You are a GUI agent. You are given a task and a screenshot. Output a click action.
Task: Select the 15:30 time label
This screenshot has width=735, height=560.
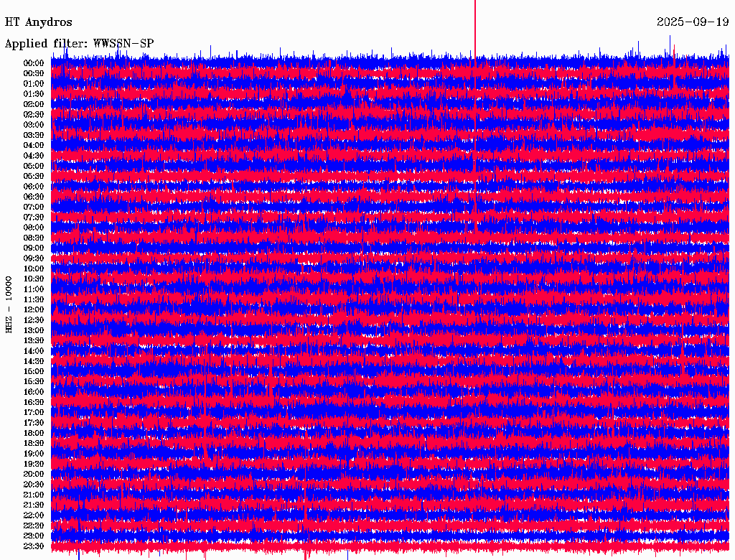click(34, 381)
